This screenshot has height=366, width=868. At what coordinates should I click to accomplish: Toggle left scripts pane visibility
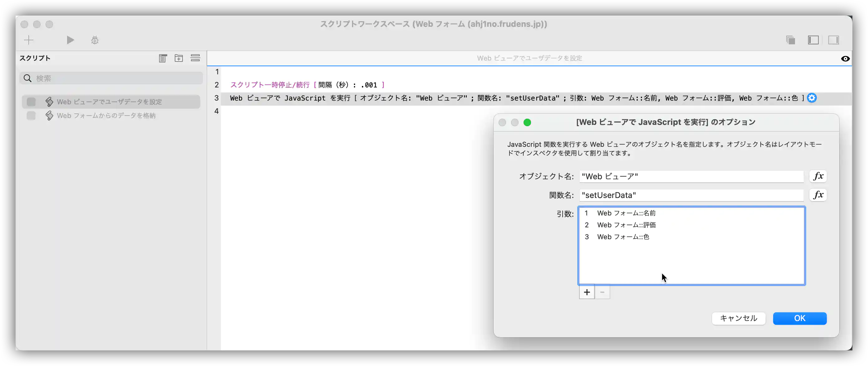click(813, 40)
